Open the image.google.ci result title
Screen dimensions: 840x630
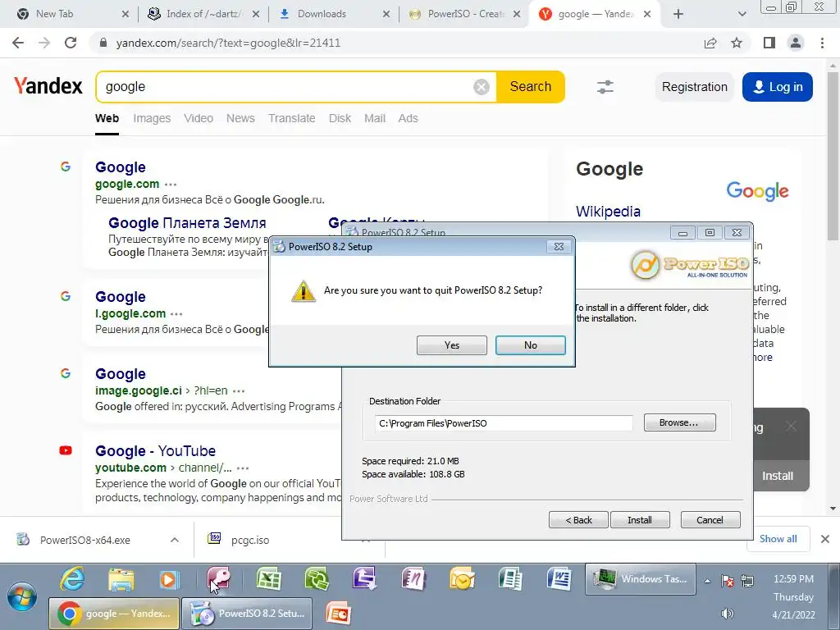[121, 374]
